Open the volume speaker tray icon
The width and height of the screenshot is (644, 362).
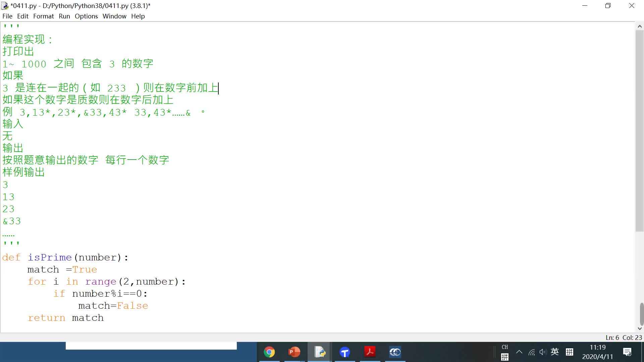pyautogui.click(x=543, y=352)
